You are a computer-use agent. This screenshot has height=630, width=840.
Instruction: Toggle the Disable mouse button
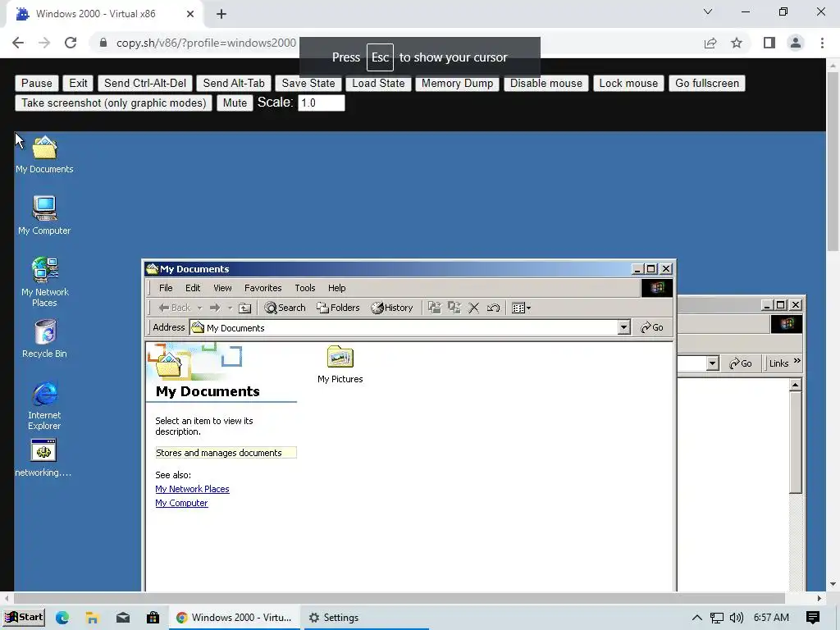pyautogui.click(x=546, y=83)
